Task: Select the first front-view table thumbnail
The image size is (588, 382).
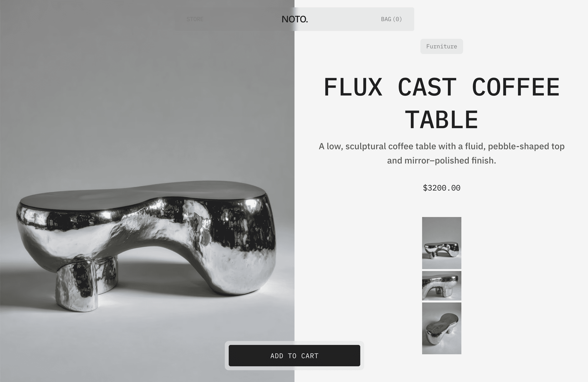Action: tap(441, 243)
